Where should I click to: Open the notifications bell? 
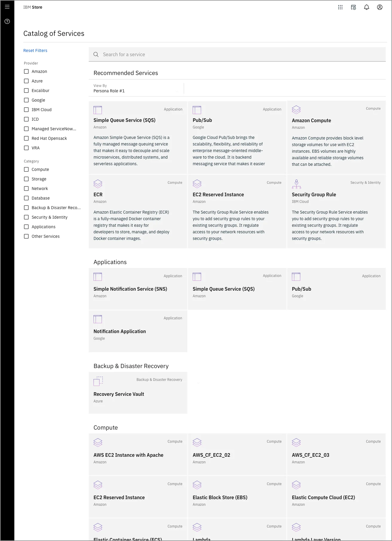367,7
